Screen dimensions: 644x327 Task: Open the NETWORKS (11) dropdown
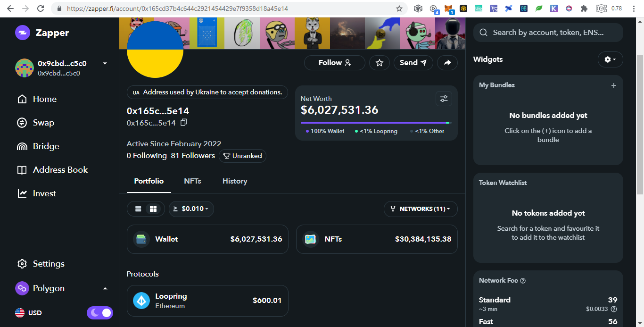[421, 209]
